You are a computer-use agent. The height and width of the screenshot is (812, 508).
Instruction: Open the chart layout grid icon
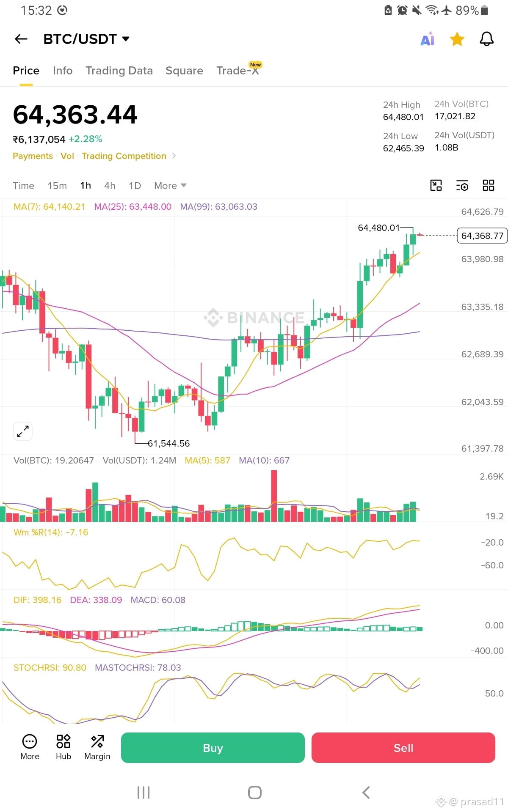(489, 185)
